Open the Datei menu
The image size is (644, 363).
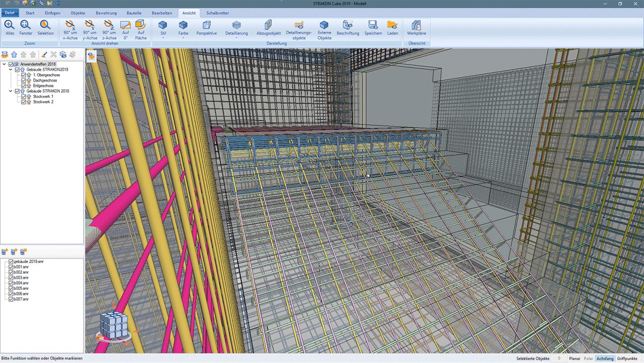coord(10,13)
